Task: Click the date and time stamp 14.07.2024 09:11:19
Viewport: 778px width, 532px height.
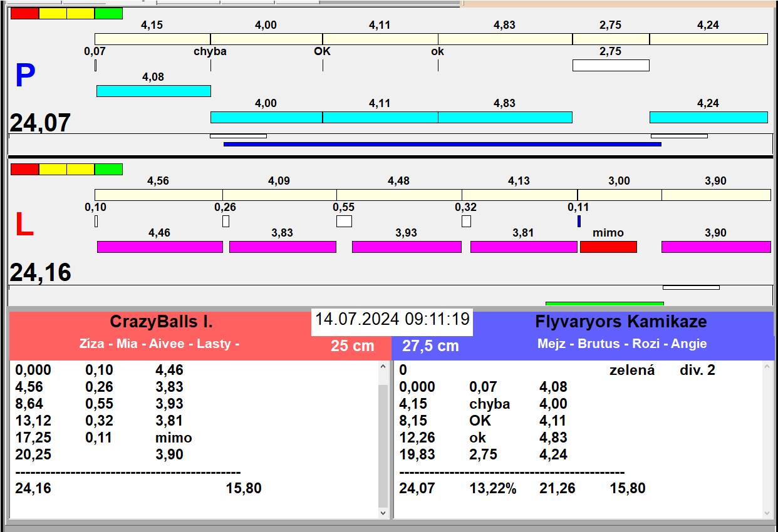Action: click(392, 319)
